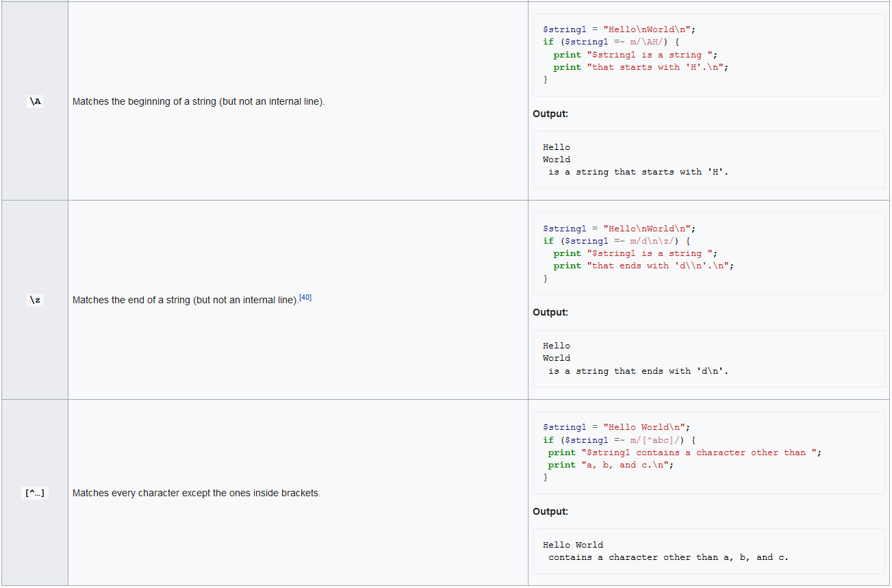Click the Output label in the [^...] row
Viewport: 892px width, 588px height.
point(550,511)
